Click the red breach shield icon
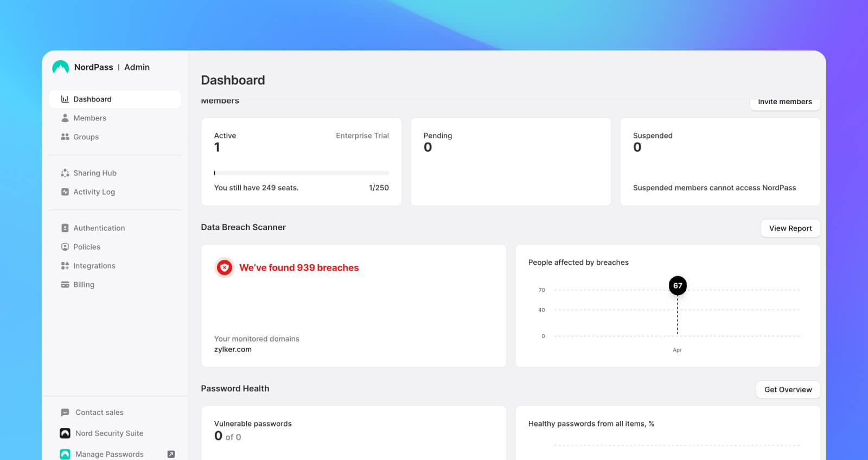This screenshot has width=868, height=460. coord(225,267)
